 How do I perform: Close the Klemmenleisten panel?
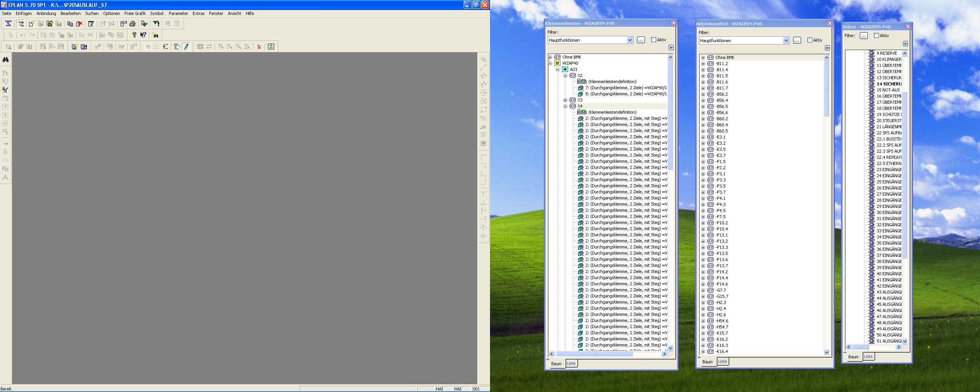pyautogui.click(x=674, y=23)
